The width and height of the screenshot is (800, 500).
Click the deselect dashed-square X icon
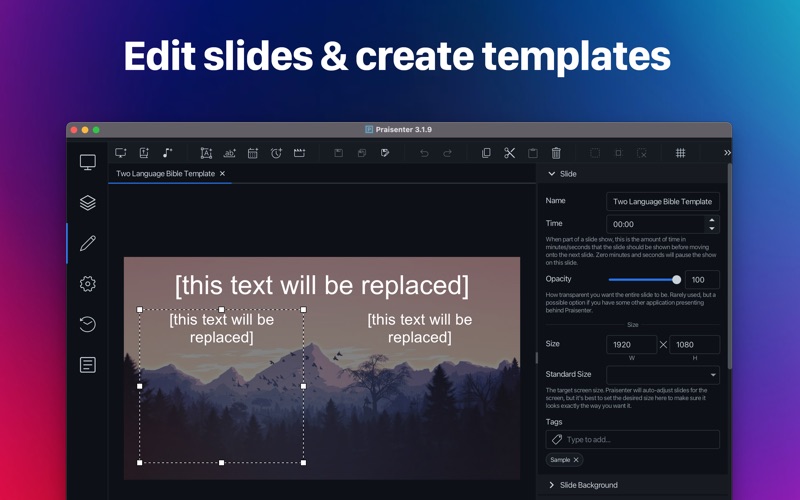click(x=642, y=153)
